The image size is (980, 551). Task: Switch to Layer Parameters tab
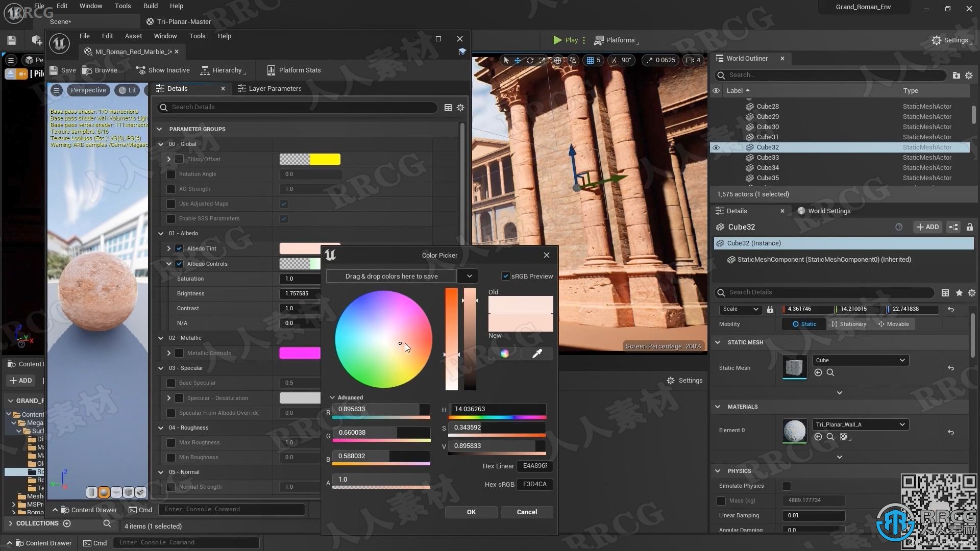(x=269, y=89)
